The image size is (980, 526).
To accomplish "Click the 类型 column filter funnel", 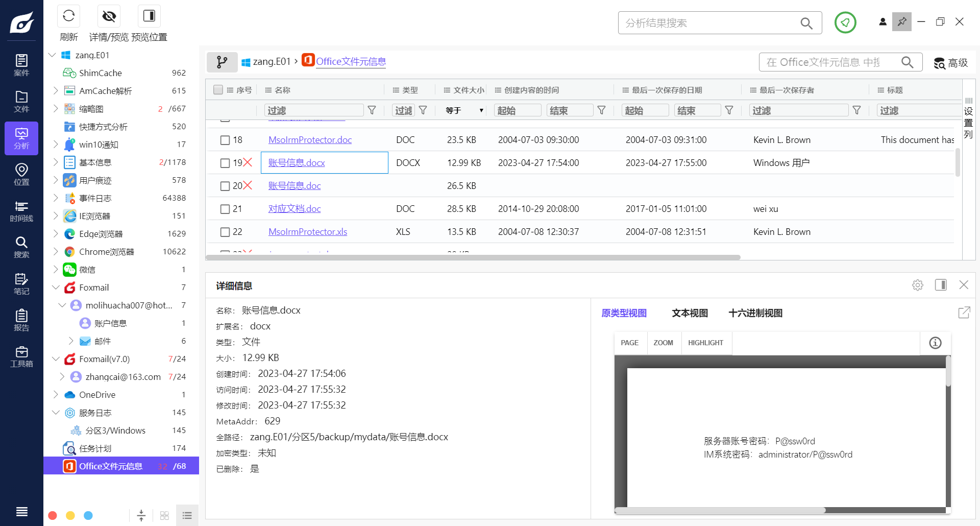I will (423, 110).
